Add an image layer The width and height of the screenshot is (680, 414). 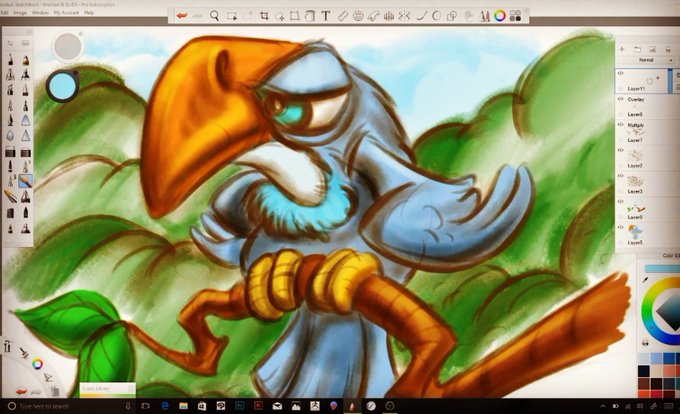point(652,49)
